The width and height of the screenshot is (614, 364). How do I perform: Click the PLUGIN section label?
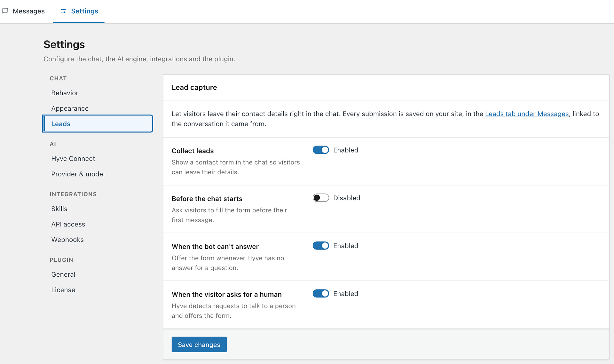(61, 260)
